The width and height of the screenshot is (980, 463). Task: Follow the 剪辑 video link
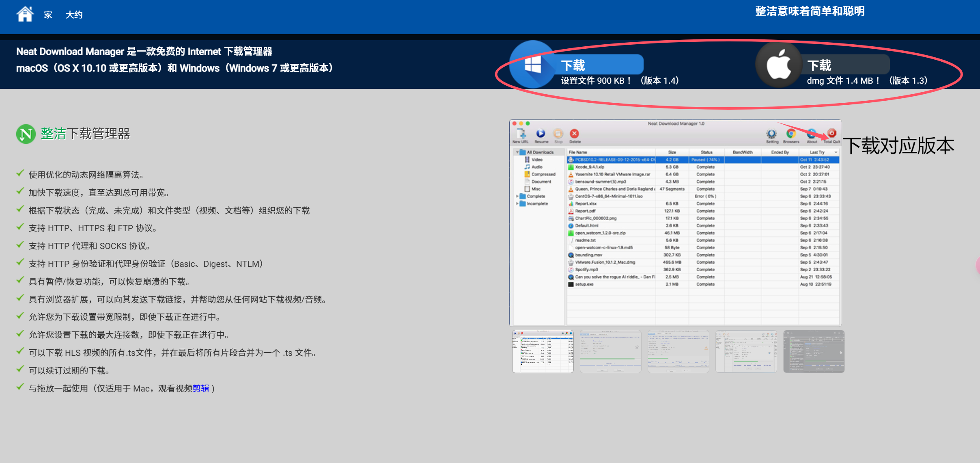click(x=201, y=389)
